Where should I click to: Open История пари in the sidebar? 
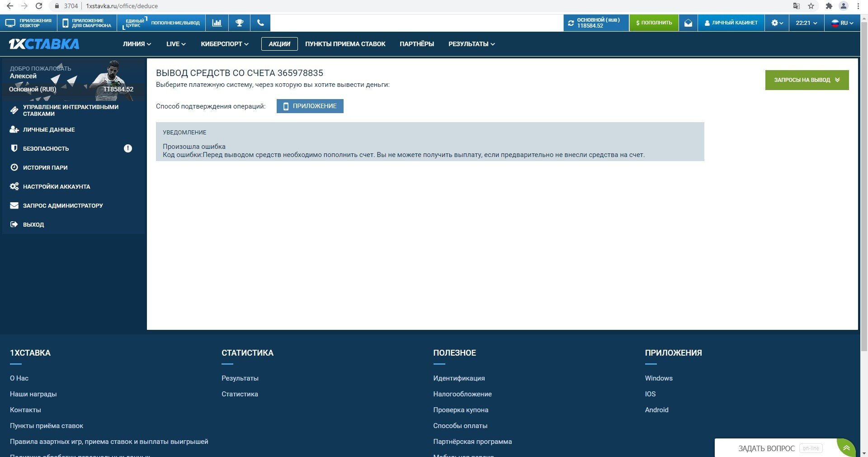tap(45, 167)
